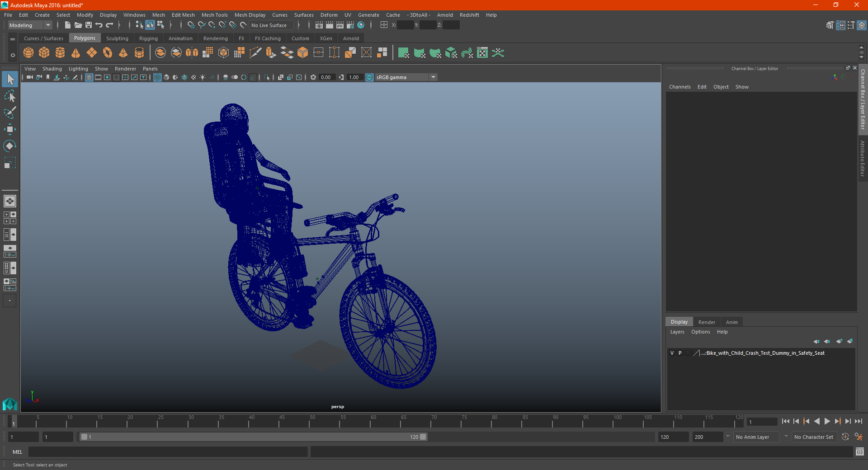Open the viewport Shading menu

click(52, 69)
